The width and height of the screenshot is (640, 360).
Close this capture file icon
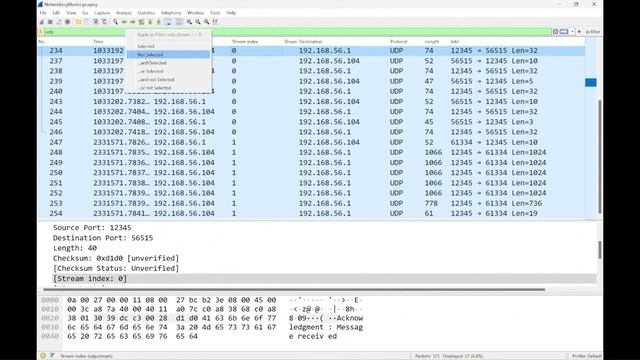point(96,22)
